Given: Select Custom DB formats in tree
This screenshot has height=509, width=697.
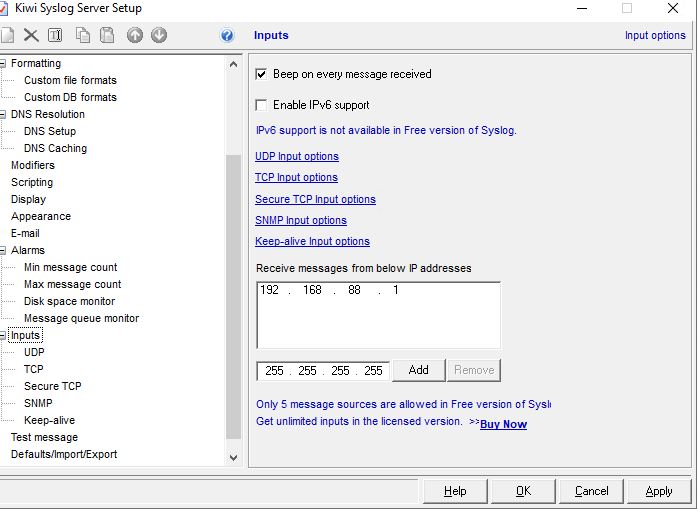Looking at the screenshot, I should (70, 97).
